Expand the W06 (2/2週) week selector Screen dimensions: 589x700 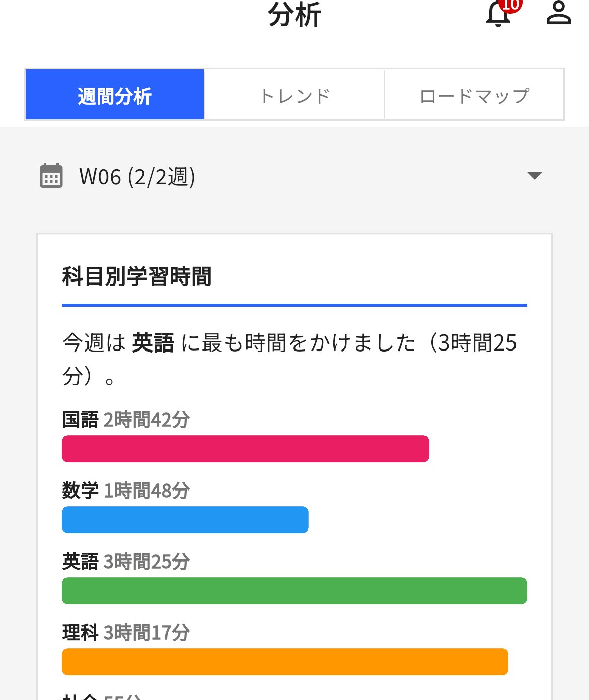(137, 176)
